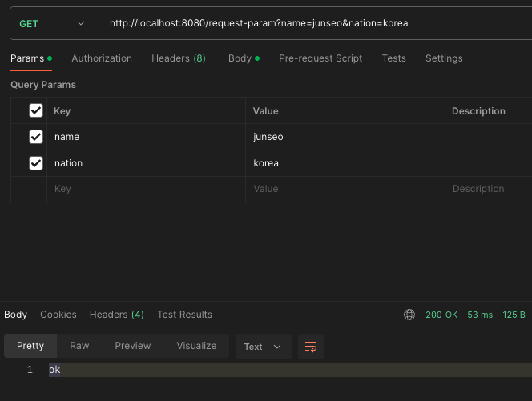This screenshot has height=401, width=532.
Task: Switch to the Params tab
Action: point(31,58)
